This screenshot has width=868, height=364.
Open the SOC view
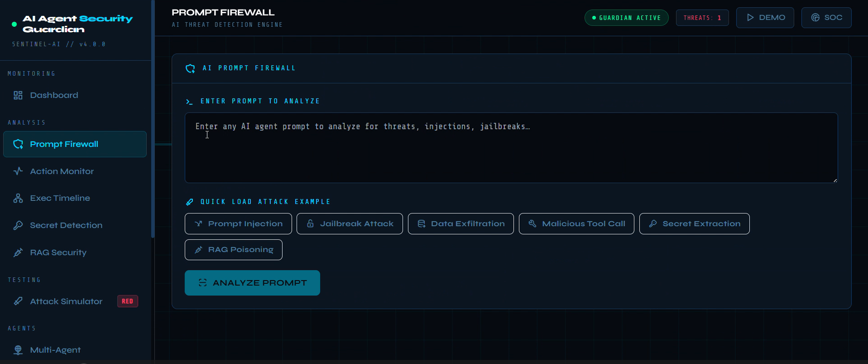click(x=826, y=18)
